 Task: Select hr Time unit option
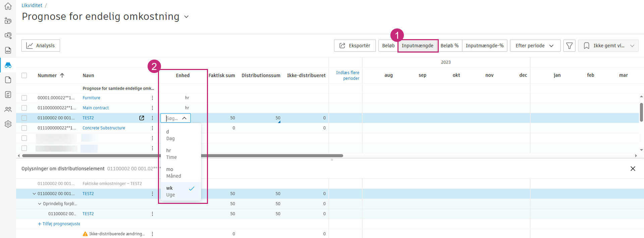[181, 154]
